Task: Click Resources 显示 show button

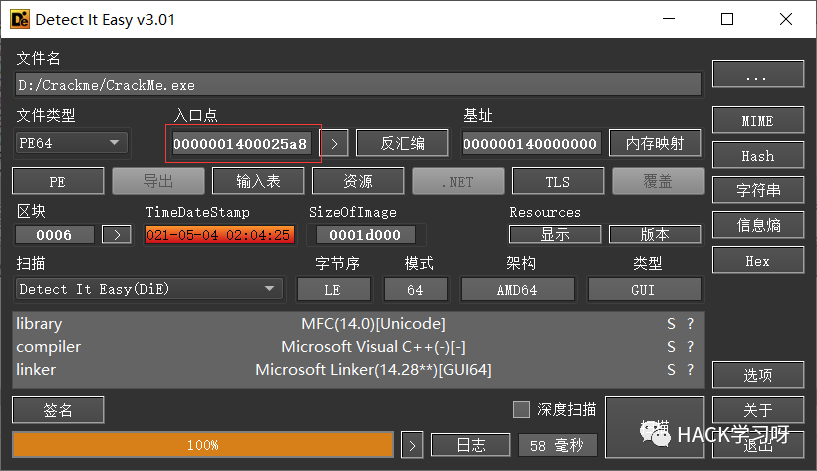Action: [x=555, y=234]
